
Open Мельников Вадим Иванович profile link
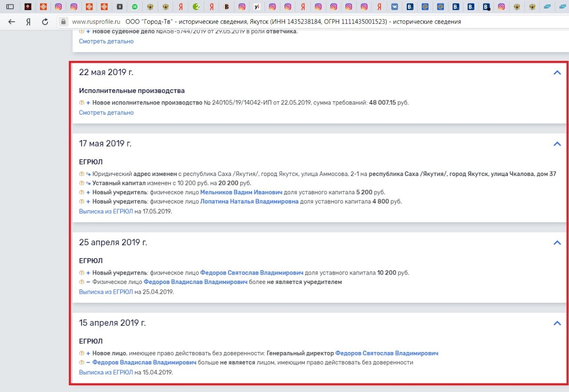[241, 192]
